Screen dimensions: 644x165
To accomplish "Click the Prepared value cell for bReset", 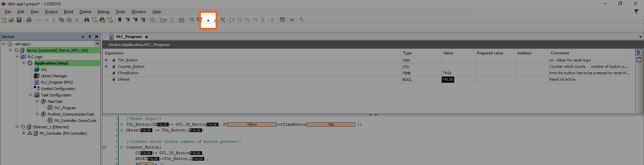I will (494, 80).
